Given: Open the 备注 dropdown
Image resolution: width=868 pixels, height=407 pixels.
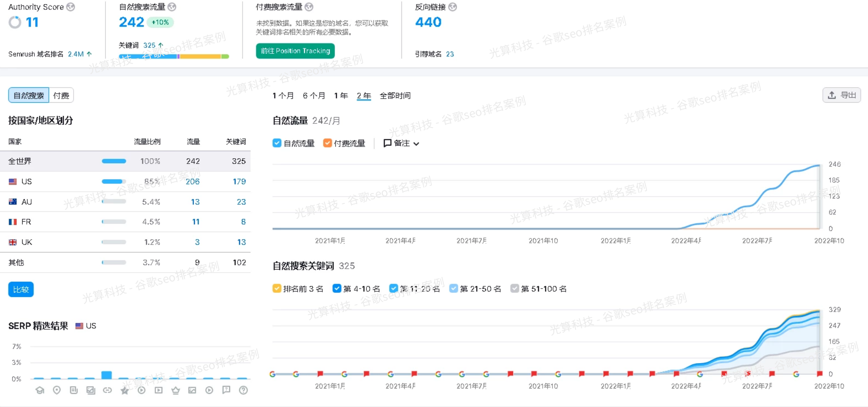Looking at the screenshot, I should (401, 143).
